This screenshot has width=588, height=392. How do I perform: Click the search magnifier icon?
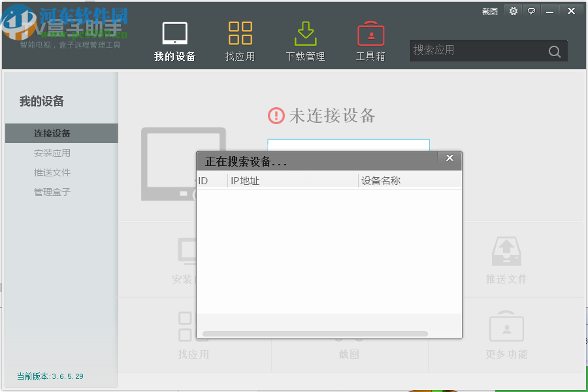coord(554,51)
